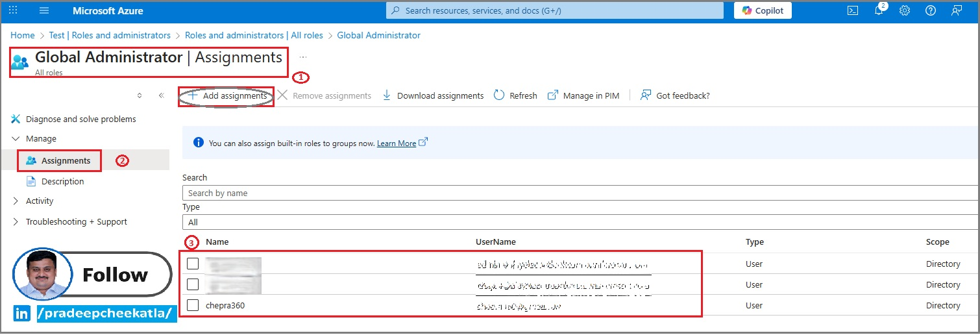The image size is (980, 335).
Task: Click Add assignments
Action: click(x=227, y=95)
